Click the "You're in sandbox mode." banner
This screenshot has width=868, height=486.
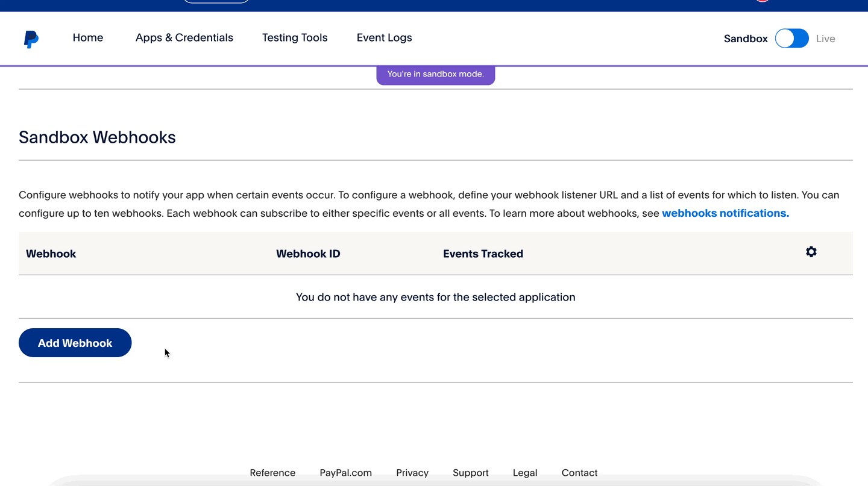tap(436, 75)
